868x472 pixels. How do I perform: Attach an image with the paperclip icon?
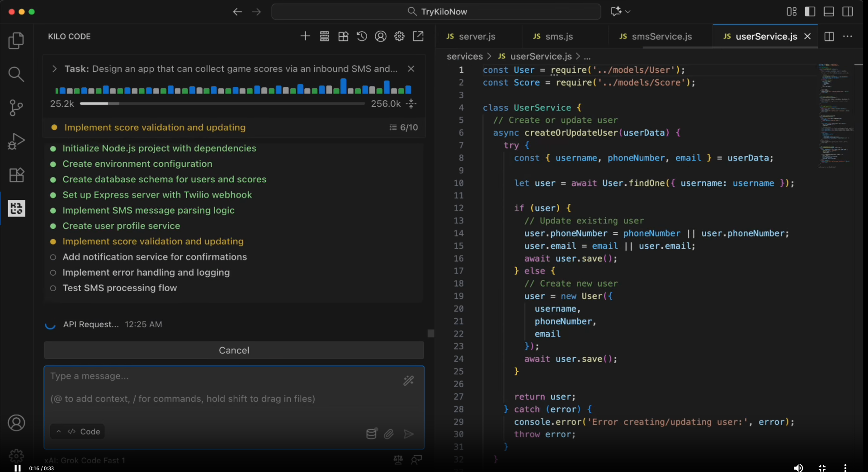pos(389,434)
